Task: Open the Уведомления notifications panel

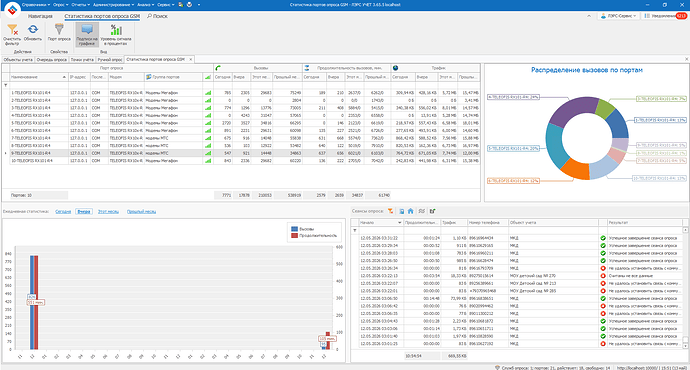Action: tap(664, 16)
